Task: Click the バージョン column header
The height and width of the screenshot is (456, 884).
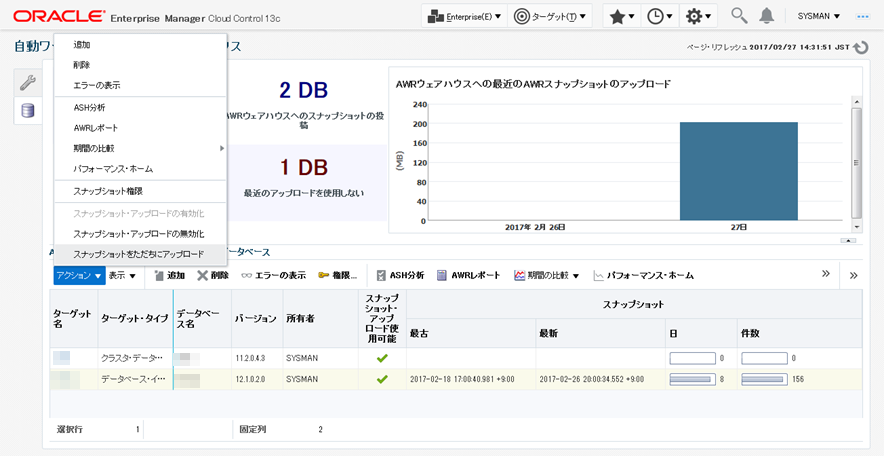Action: [x=255, y=318]
